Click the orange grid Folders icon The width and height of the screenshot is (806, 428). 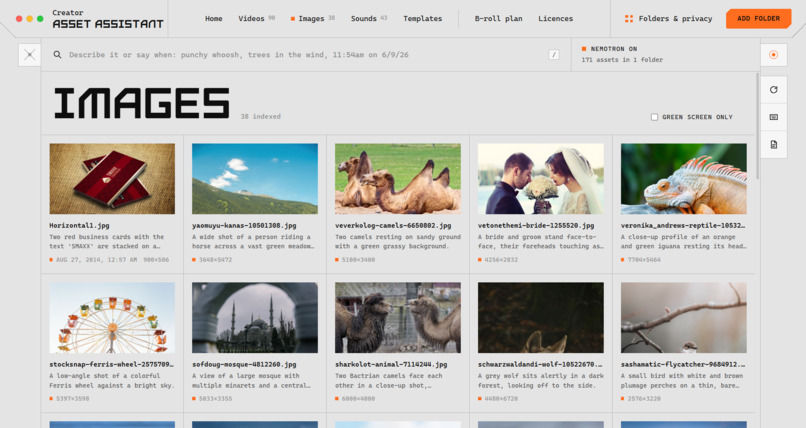[628, 18]
